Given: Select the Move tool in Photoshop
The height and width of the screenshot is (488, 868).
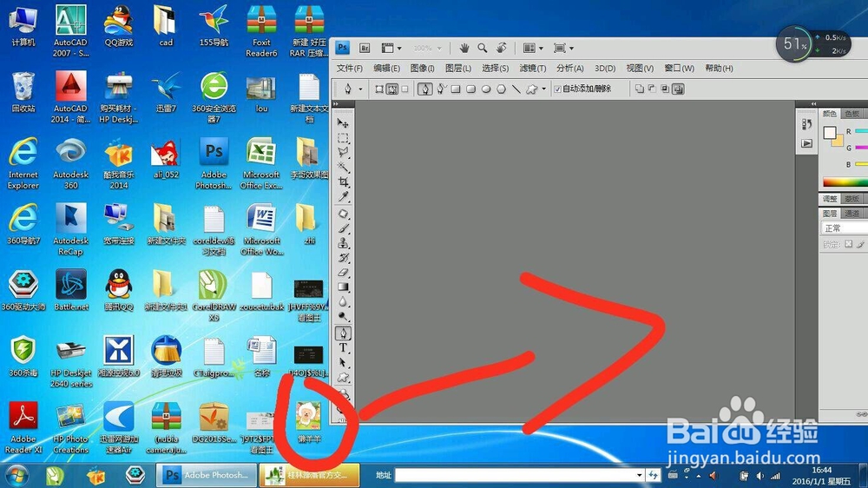Looking at the screenshot, I should (343, 122).
